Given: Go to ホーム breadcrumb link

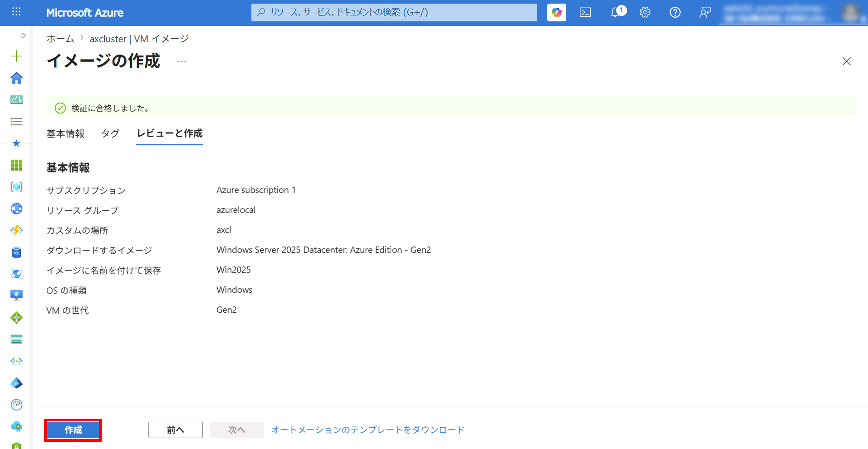Looking at the screenshot, I should [60, 39].
